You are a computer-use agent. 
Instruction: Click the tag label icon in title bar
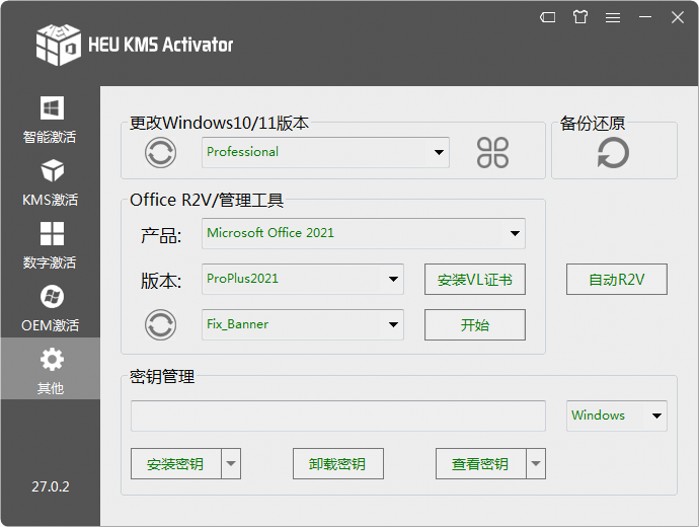tap(547, 17)
